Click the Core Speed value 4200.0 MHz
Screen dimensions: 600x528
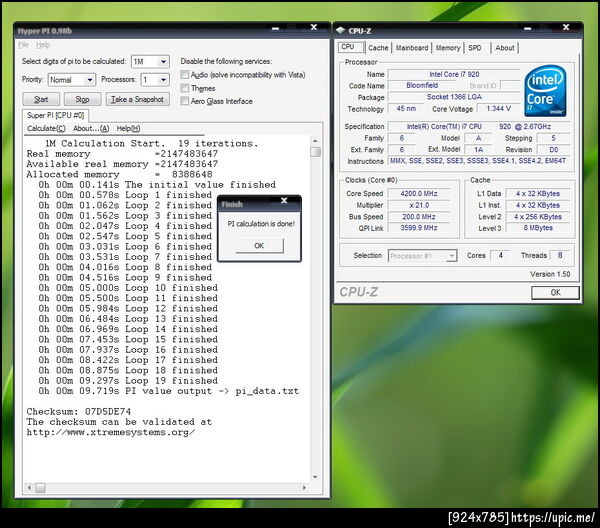click(x=419, y=194)
